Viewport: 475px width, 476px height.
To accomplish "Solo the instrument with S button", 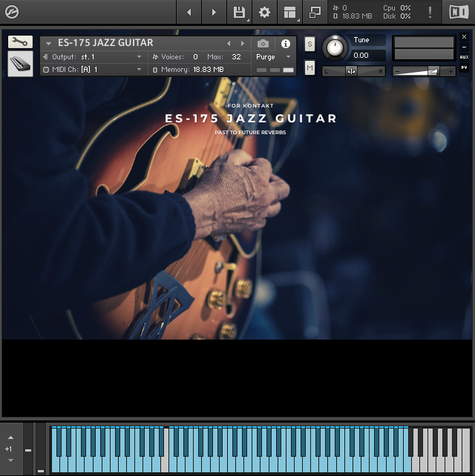I will [309, 44].
